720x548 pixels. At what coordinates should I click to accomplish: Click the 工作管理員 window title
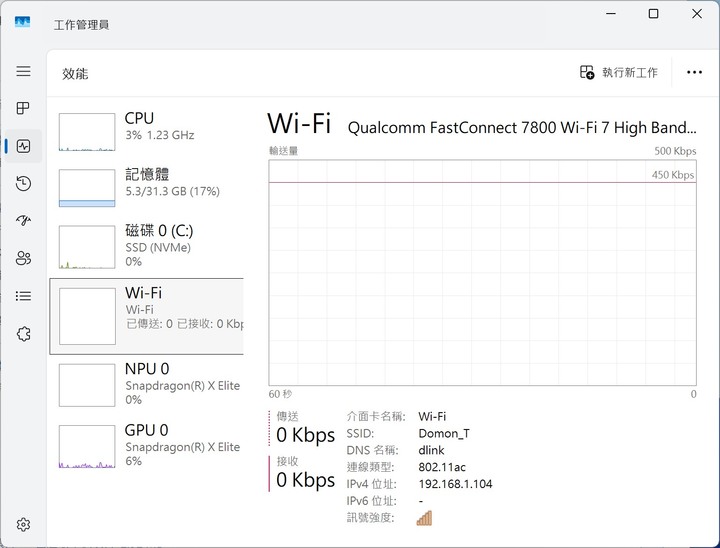81,25
